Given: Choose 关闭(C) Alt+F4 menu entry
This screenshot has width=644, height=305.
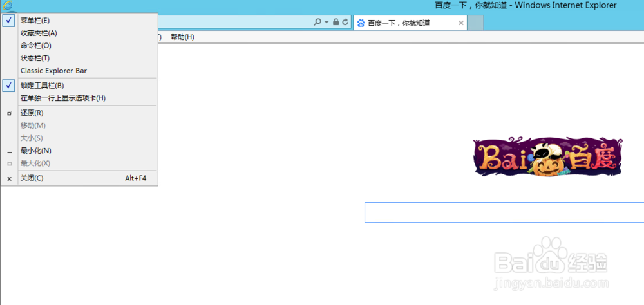Looking at the screenshot, I should point(79,178).
